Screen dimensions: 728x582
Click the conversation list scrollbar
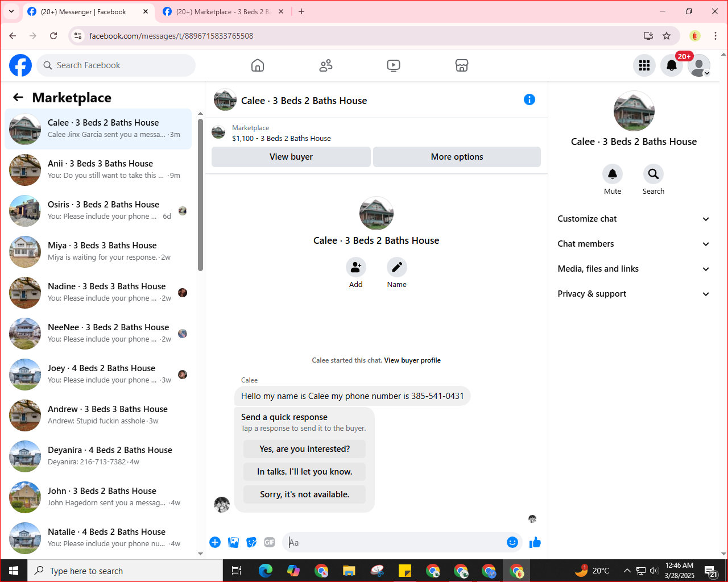200,195
